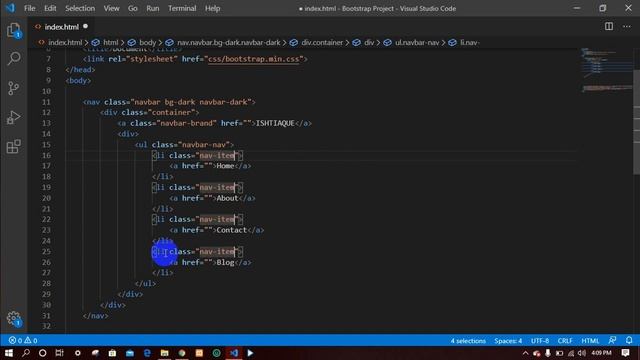Open the Mail app from the taskbar
This screenshot has width=640, height=360.
pos(130,353)
